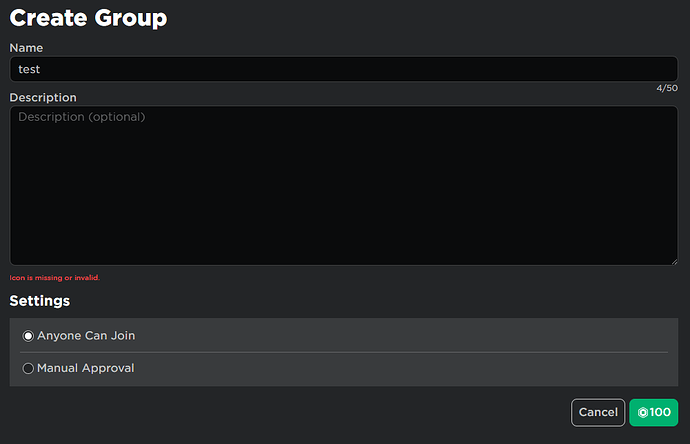This screenshot has width=690, height=444.
Task: Click inside the Description text area
Action: (344, 186)
